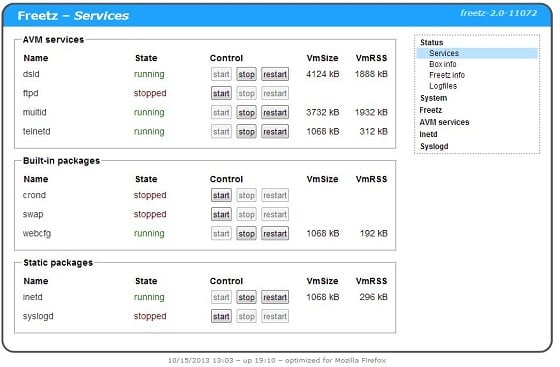Screen dimensions: 560x367
Task: Select the ftpd service name
Action: point(30,93)
